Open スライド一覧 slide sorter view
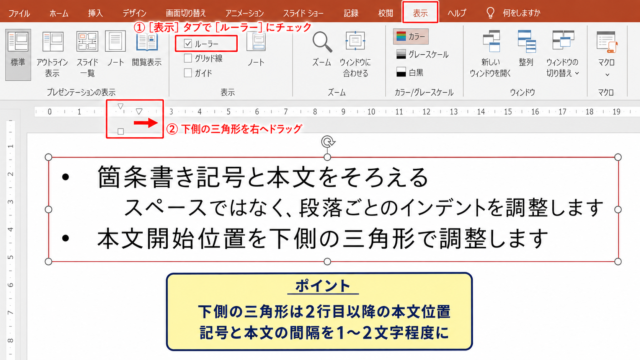This screenshot has width=640, height=360. coord(87,54)
